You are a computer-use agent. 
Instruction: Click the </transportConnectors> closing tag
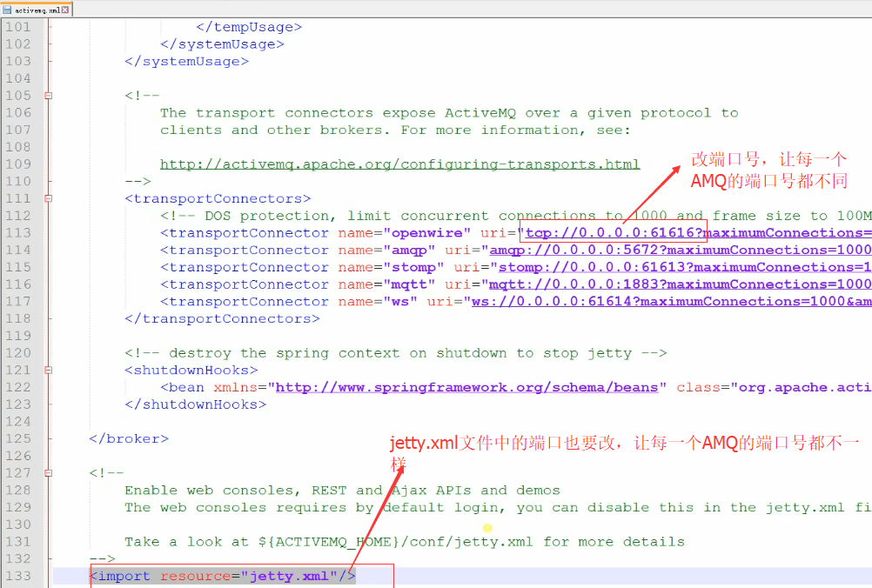click(222, 319)
